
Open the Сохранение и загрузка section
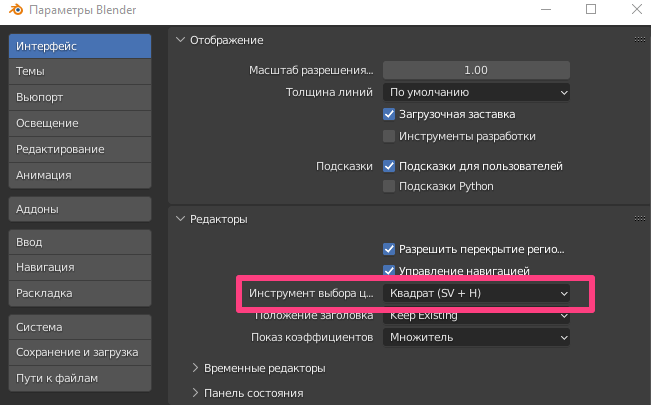pyautogui.click(x=80, y=352)
